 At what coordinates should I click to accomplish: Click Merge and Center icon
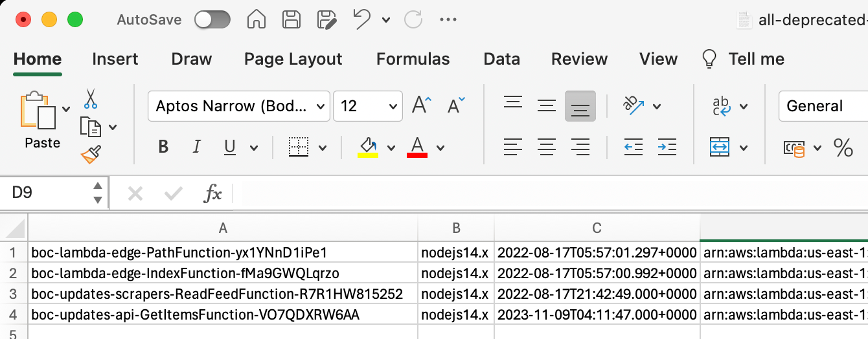click(720, 148)
